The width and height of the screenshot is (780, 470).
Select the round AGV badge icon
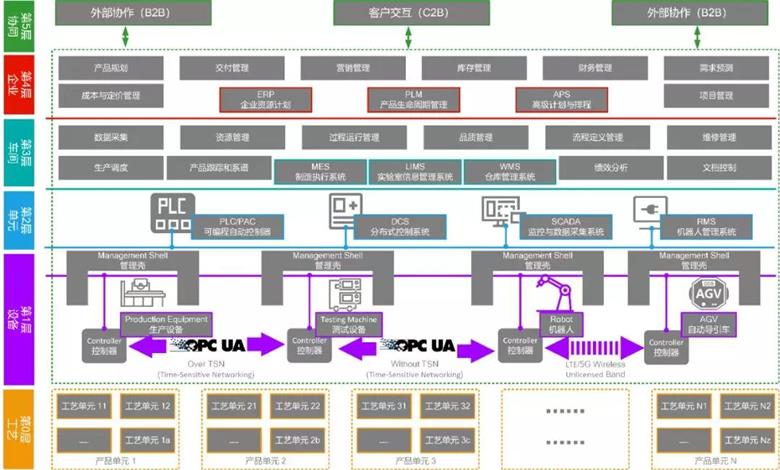(706, 294)
